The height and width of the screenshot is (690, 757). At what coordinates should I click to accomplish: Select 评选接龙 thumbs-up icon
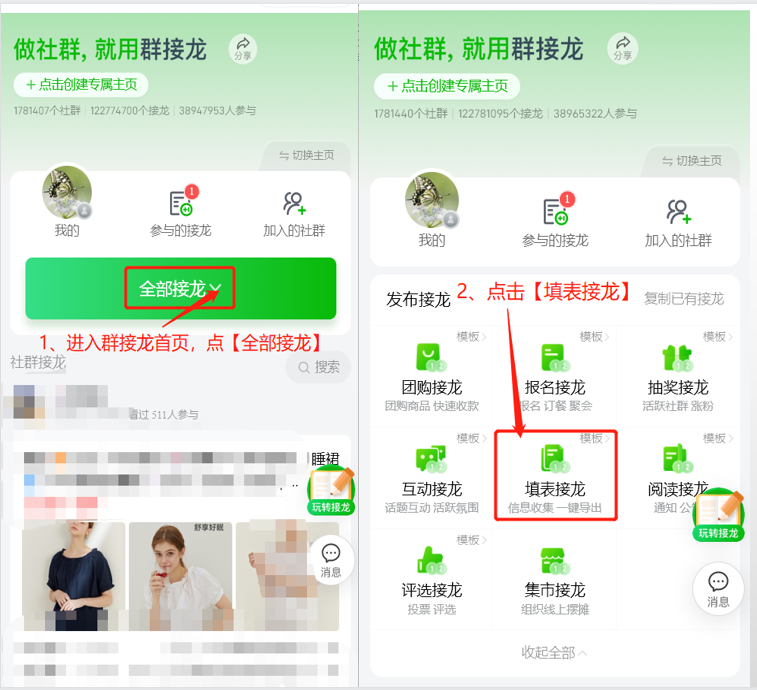[431, 561]
